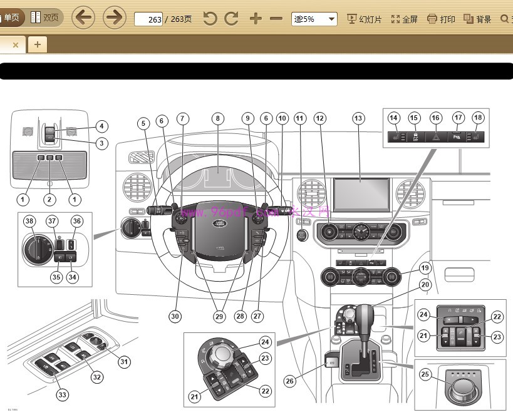
Task: Switch to single page view (单页)
Action: tap(11, 18)
